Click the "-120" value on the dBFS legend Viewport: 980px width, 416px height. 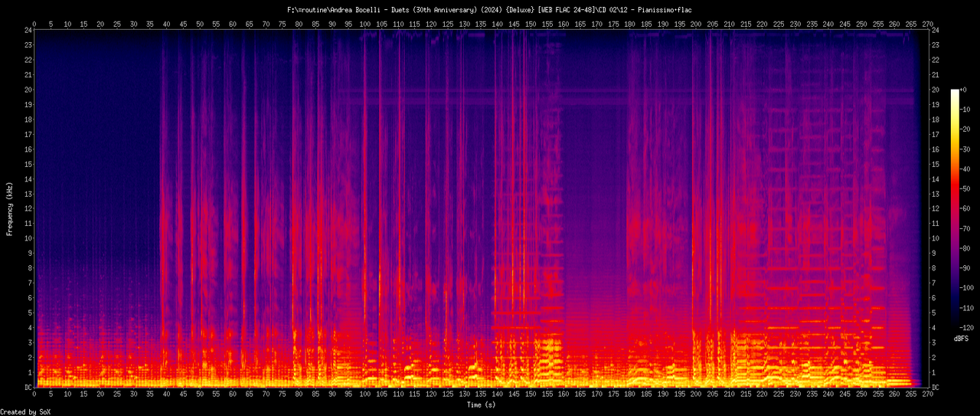tap(969, 328)
